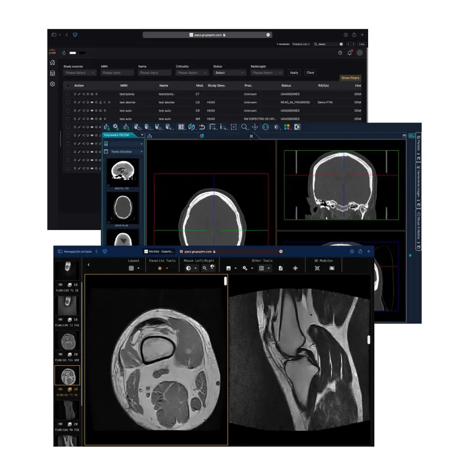469x476 pixels.
Task: Click the delete annotations tool with red X
Action: click(234, 127)
